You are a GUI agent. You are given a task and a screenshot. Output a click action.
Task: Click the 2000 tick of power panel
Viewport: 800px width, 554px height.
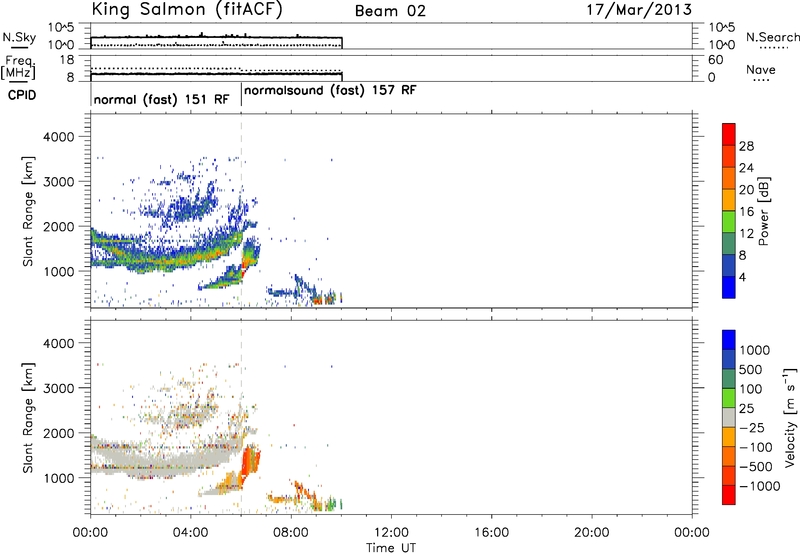(x=59, y=226)
